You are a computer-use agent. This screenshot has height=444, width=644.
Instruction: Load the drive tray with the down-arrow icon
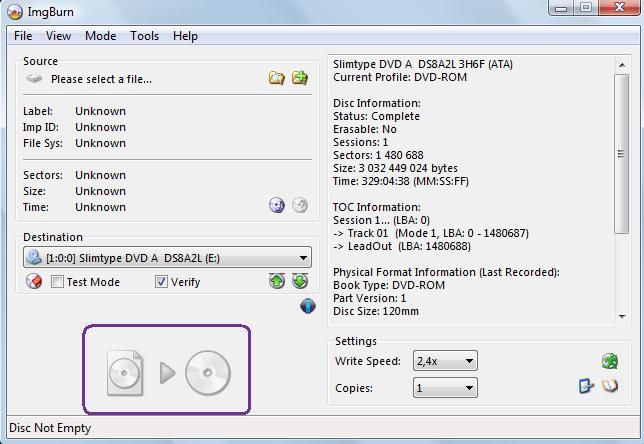(300, 281)
